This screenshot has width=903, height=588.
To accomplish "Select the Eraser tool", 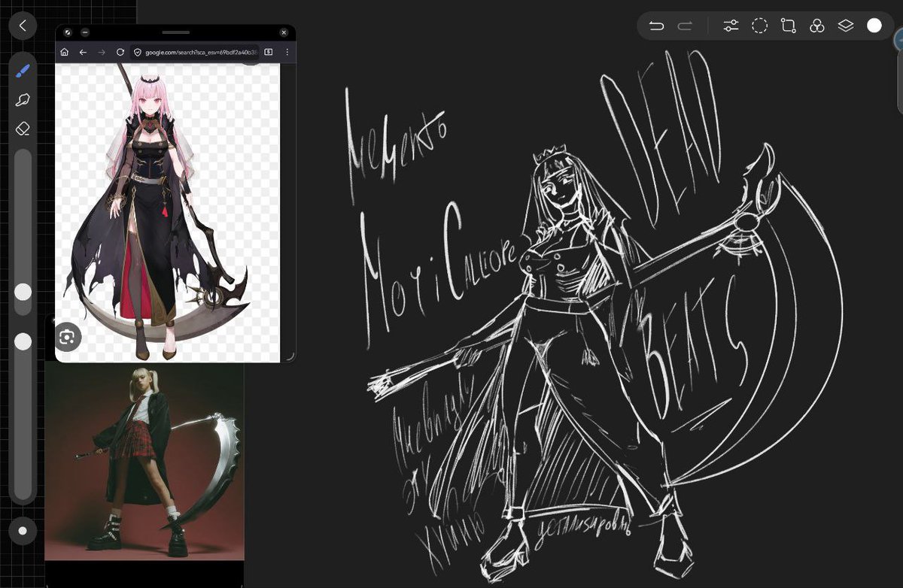I will [23, 129].
